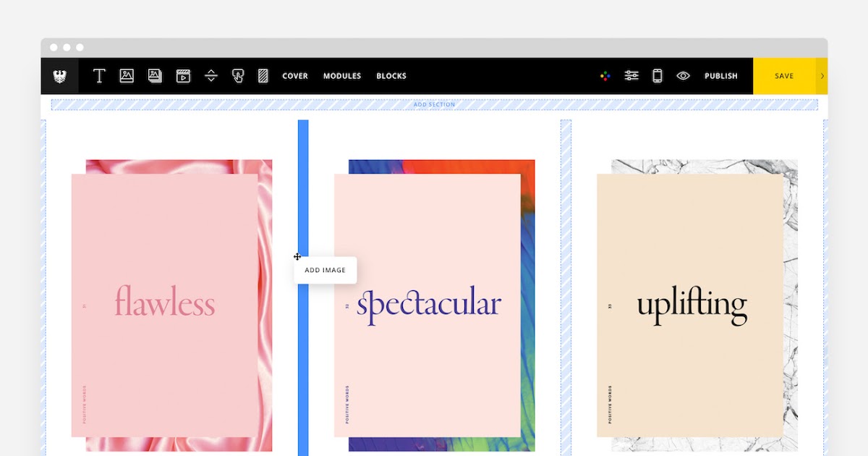Select the uplifting poster image
Image resolution: width=868 pixels, height=456 pixels.
[x=697, y=305]
